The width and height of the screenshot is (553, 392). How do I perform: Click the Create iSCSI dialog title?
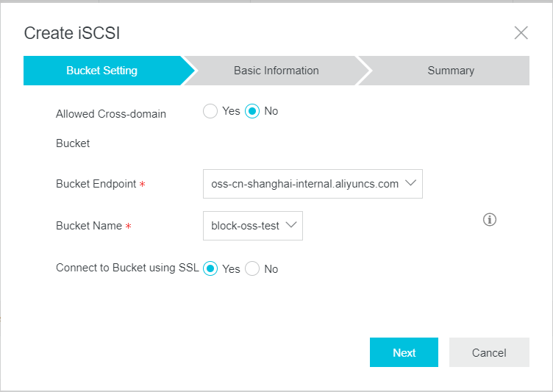pos(72,33)
